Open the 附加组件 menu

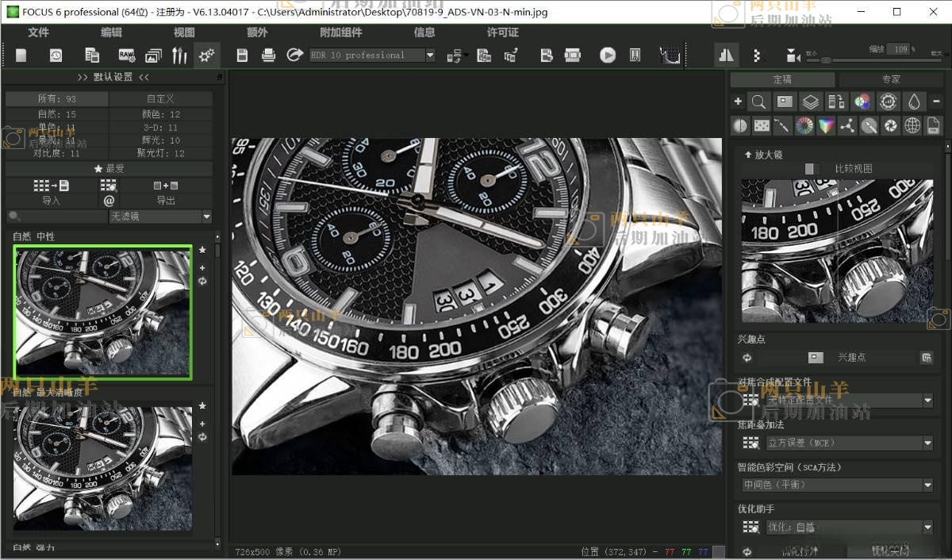click(x=340, y=33)
